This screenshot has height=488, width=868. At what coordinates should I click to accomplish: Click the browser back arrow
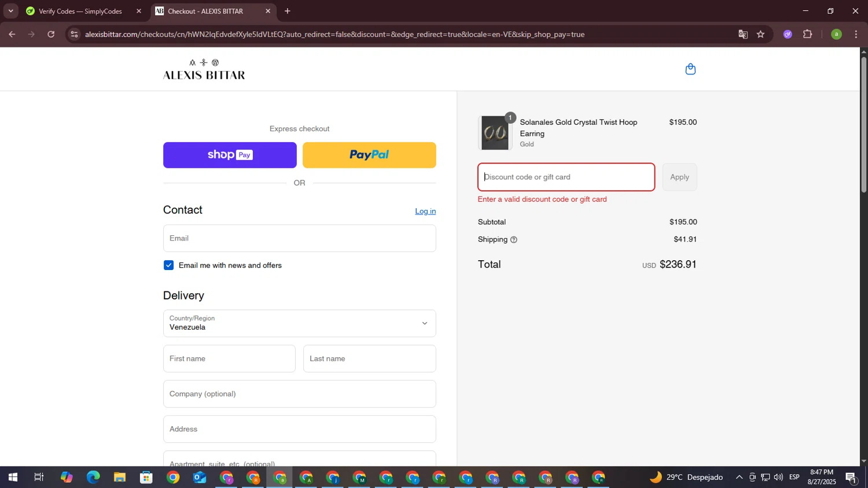coord(12,34)
